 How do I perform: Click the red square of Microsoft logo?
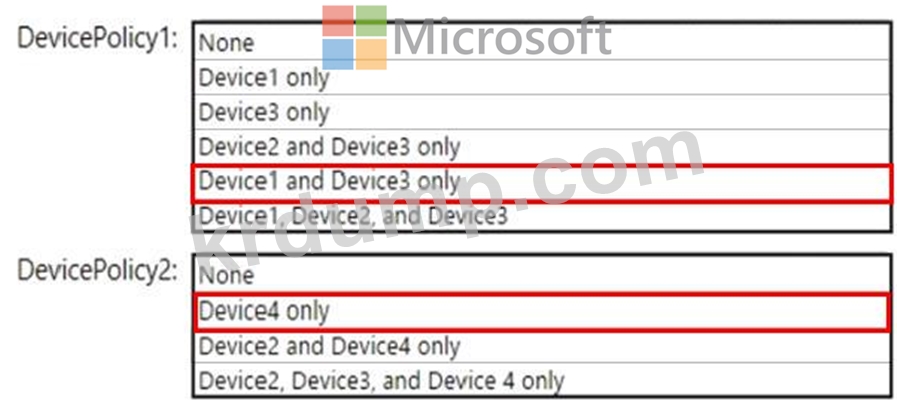(x=338, y=21)
